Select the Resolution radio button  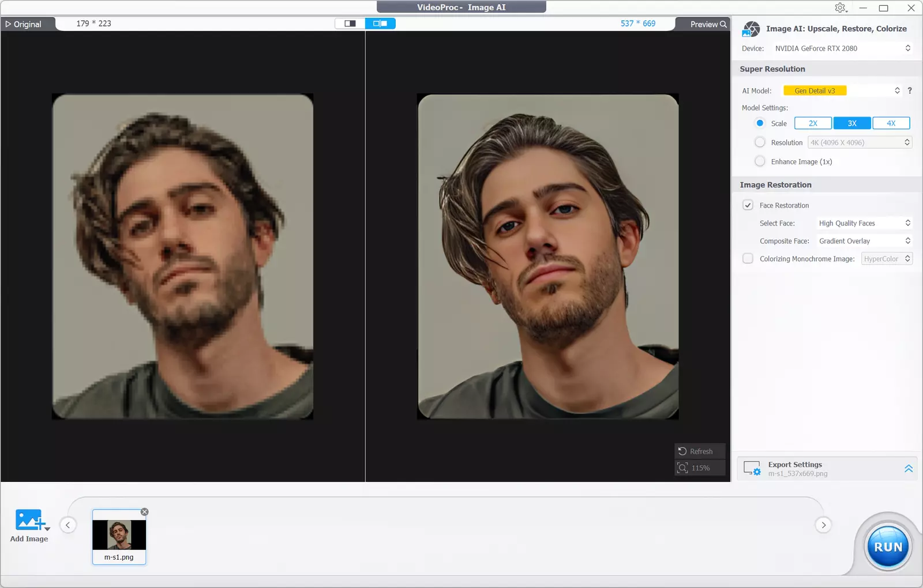tap(760, 142)
